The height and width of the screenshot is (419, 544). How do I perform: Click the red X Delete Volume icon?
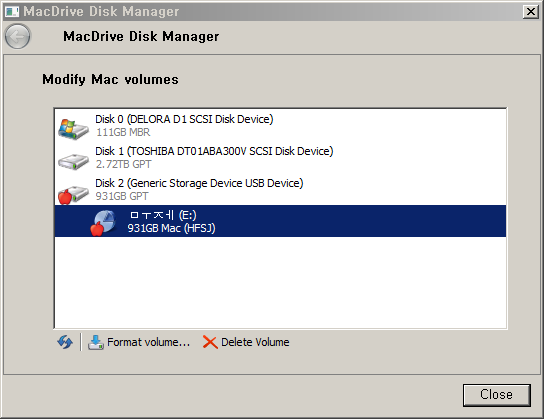(210, 342)
